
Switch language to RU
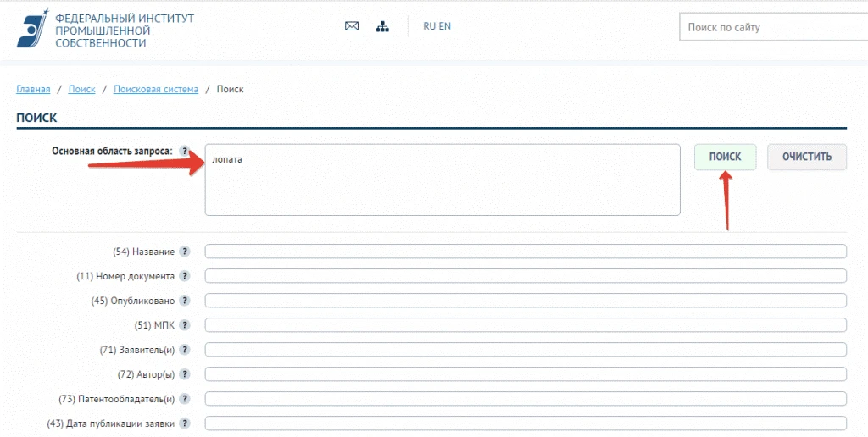430,26
